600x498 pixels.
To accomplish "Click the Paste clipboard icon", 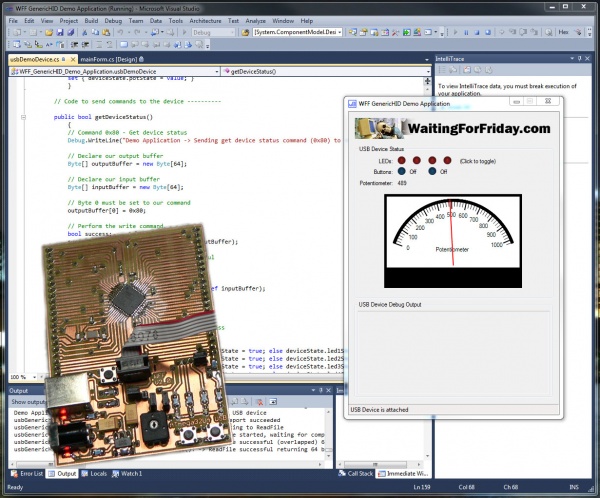I will pos(106,33).
